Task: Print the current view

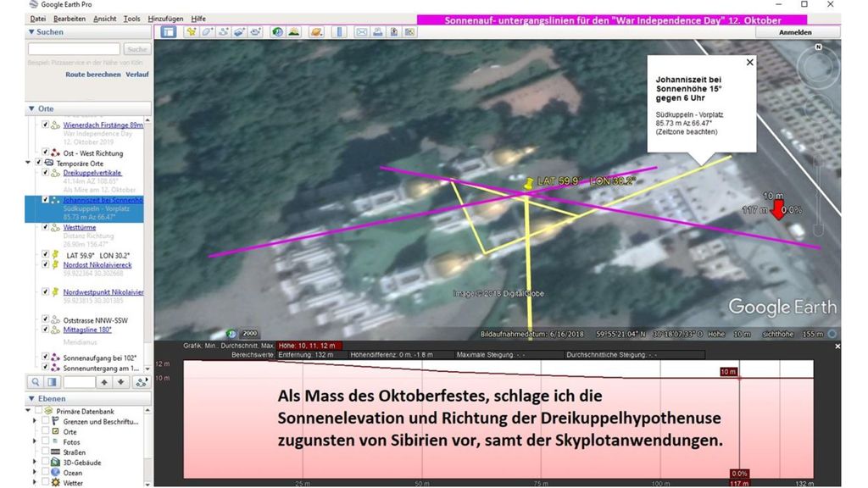Action: point(377,32)
